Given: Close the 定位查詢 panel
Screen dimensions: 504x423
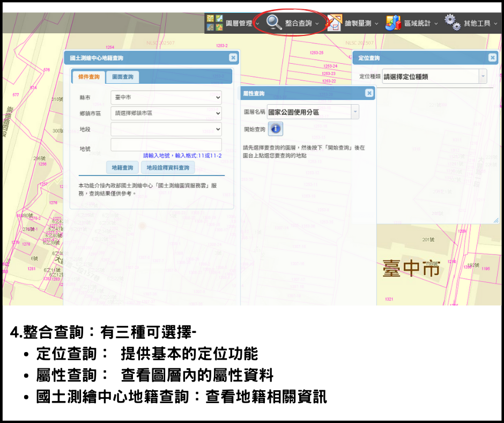Looking at the screenshot, I should pos(492,58).
